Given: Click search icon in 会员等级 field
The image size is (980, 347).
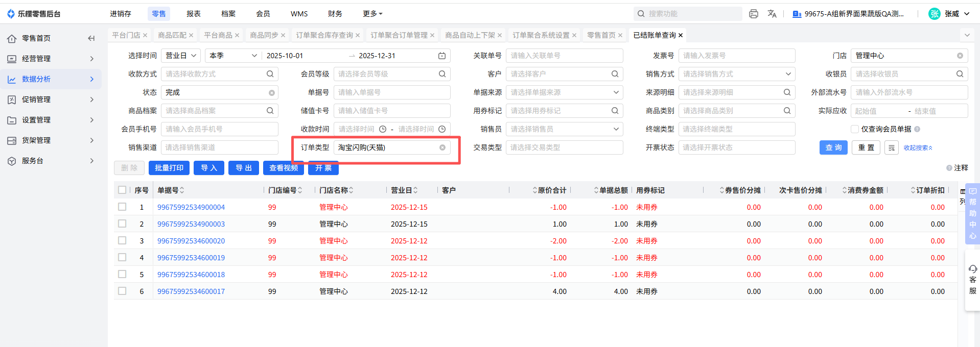Looking at the screenshot, I should [442, 74].
